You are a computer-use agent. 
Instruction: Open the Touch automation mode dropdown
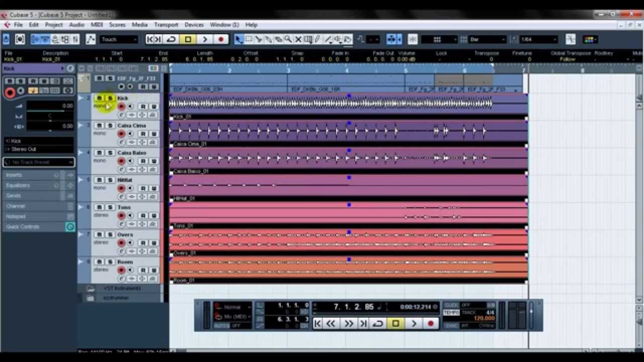pos(119,39)
